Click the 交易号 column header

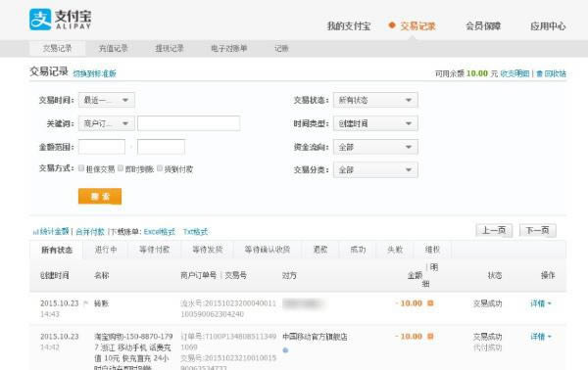235,275
